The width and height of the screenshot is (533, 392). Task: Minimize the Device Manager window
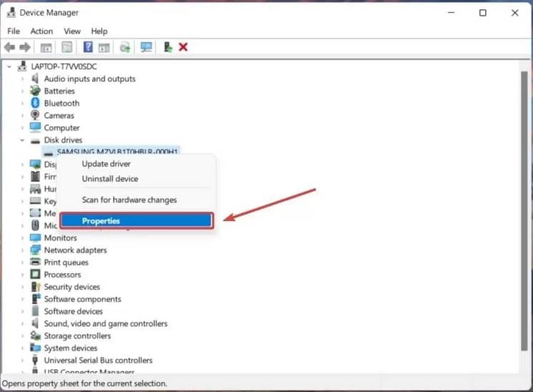point(451,13)
